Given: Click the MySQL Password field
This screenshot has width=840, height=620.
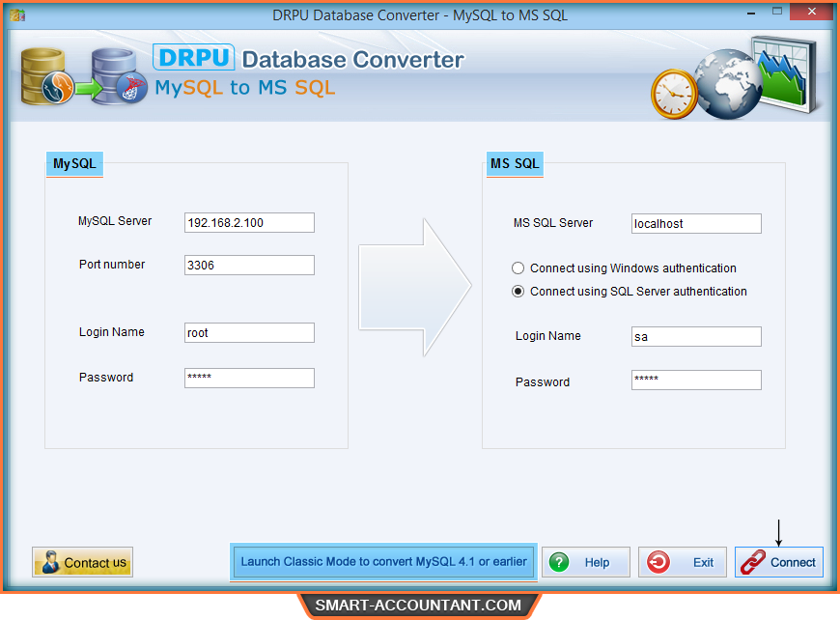Looking at the screenshot, I should [x=249, y=378].
